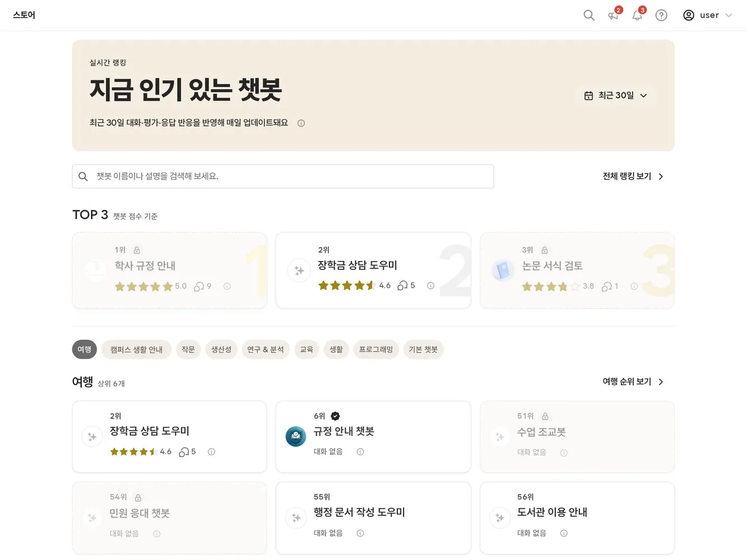Open announcements megaphone icon with badge 2
The image size is (747, 560).
613,15
